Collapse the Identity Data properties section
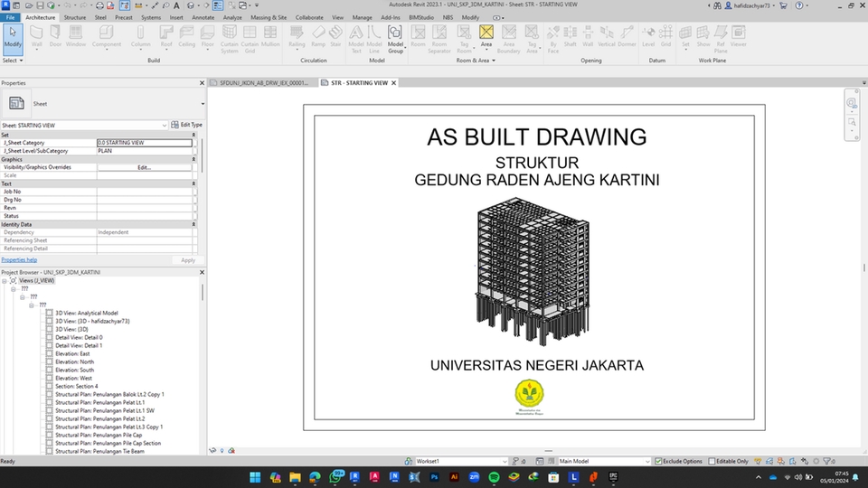 (193, 224)
